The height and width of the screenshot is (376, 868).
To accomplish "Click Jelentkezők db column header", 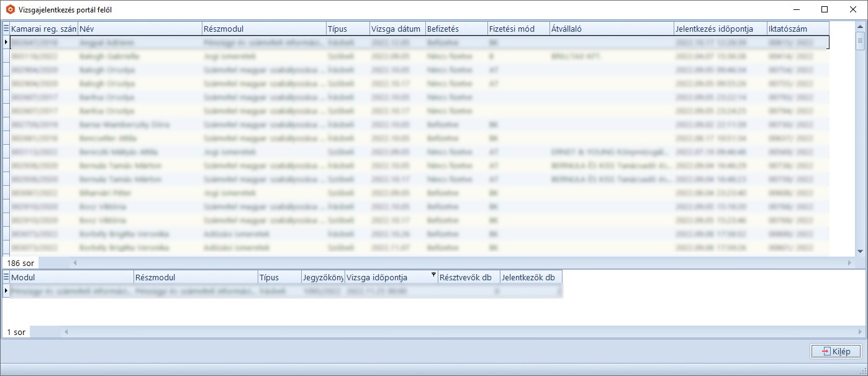I will click(x=531, y=277).
